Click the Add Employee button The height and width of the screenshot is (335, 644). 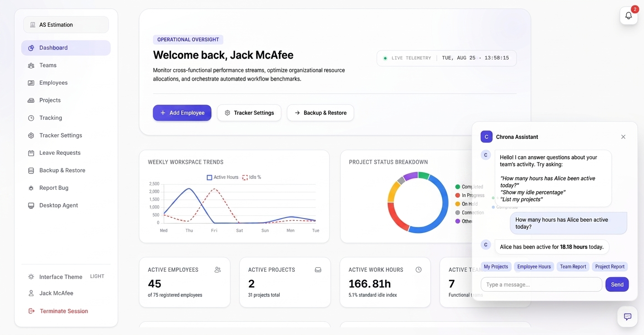(182, 113)
